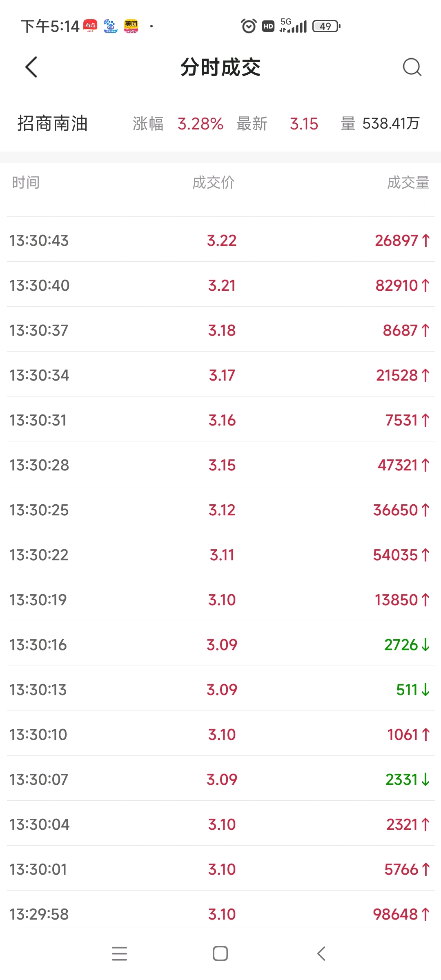Select the 13:29:58 trade row
Image resolution: width=441 pixels, height=980 pixels.
point(220,914)
